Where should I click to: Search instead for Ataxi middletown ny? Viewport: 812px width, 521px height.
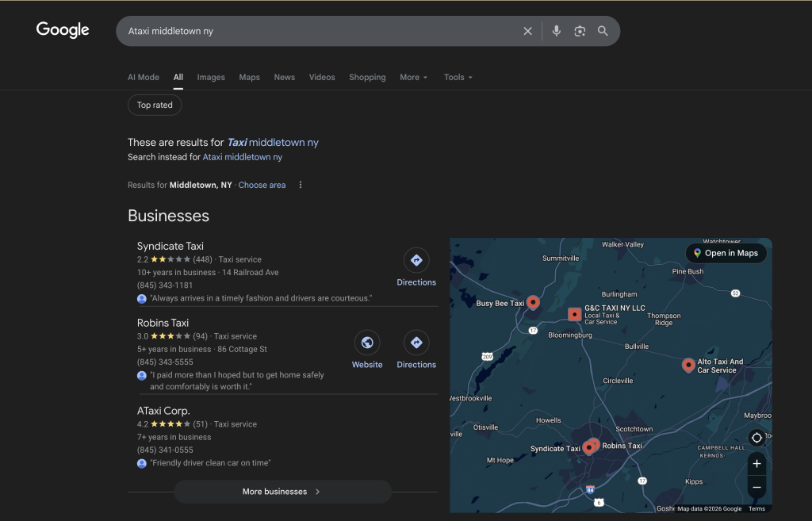242,157
